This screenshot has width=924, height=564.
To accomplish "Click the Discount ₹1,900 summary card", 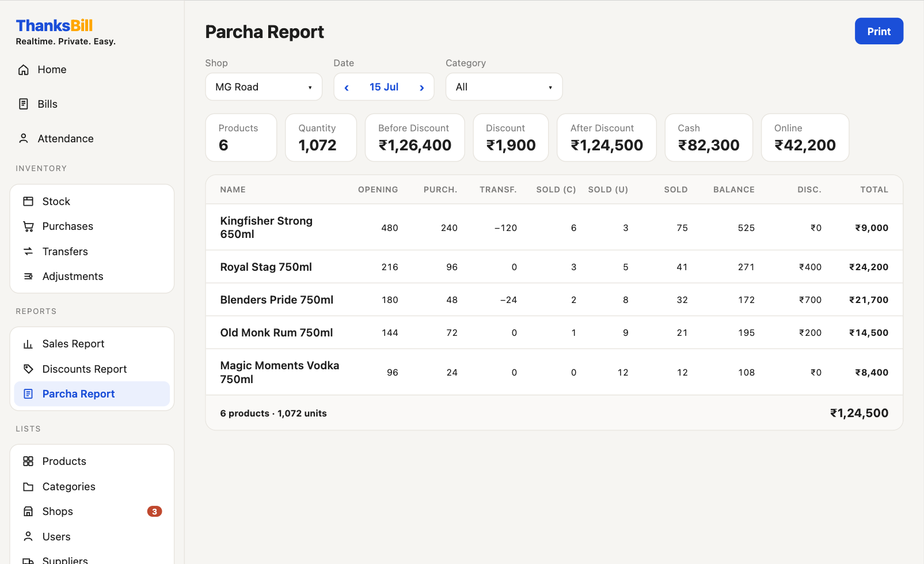I will pos(511,138).
